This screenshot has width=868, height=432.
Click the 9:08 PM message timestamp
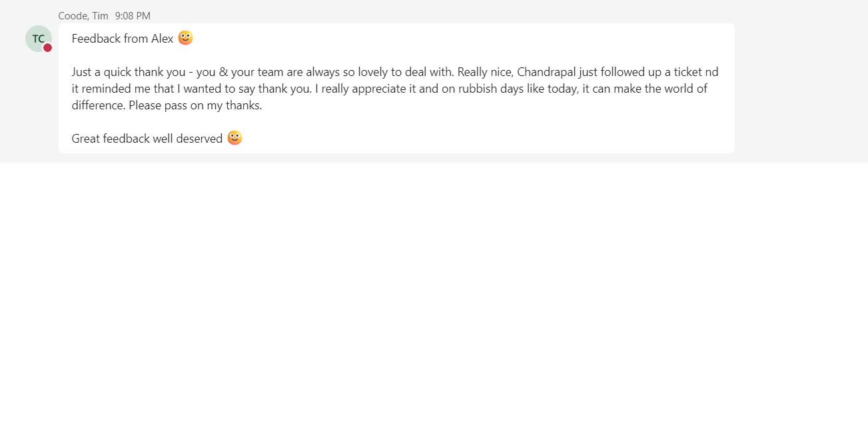click(133, 15)
